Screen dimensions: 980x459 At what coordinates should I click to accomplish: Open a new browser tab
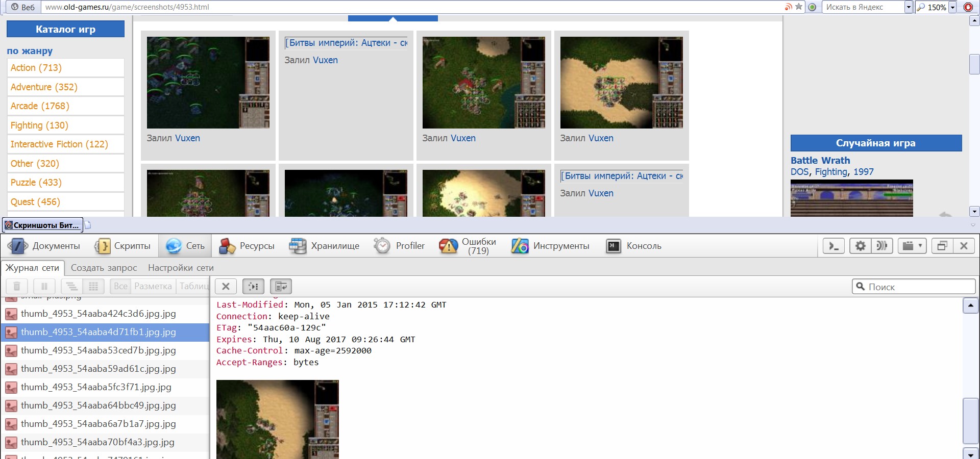coord(88,225)
